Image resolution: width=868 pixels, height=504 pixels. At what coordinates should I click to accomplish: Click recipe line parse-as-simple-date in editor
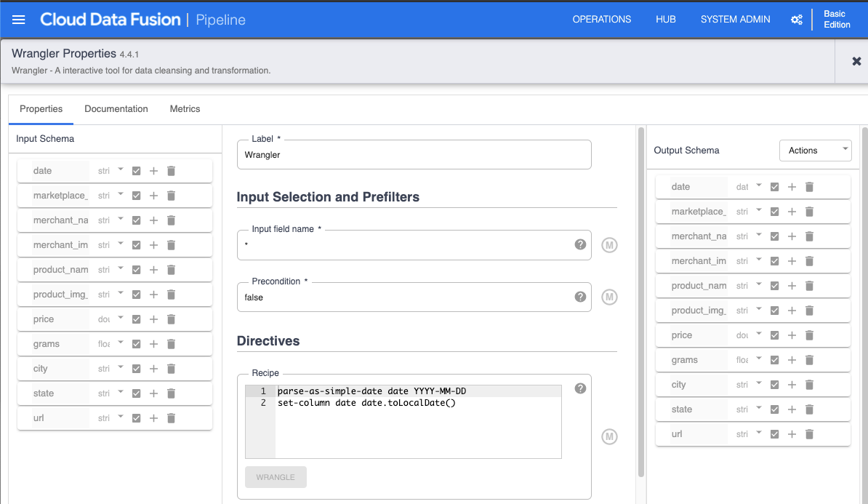pos(371,391)
